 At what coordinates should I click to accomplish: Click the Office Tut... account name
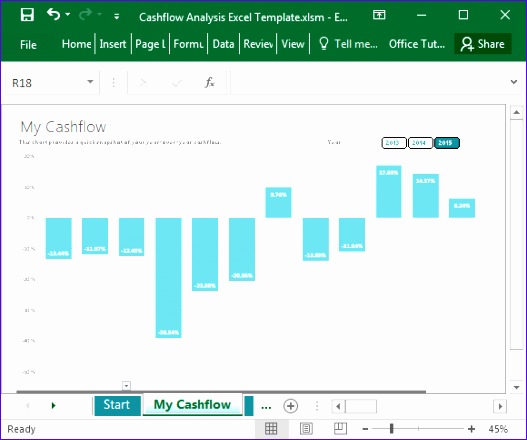point(417,44)
